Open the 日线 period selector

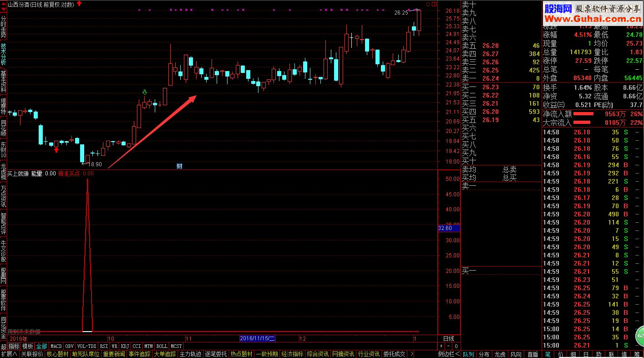coord(449,338)
